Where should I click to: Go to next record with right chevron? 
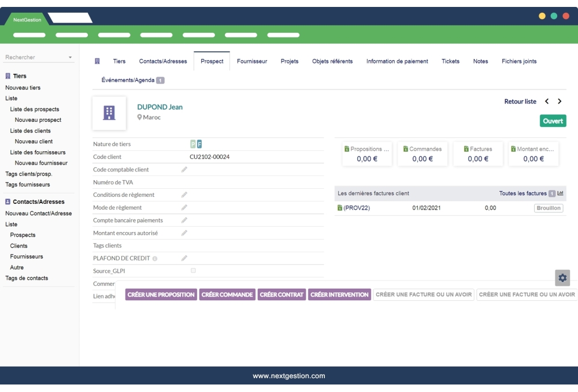point(560,102)
